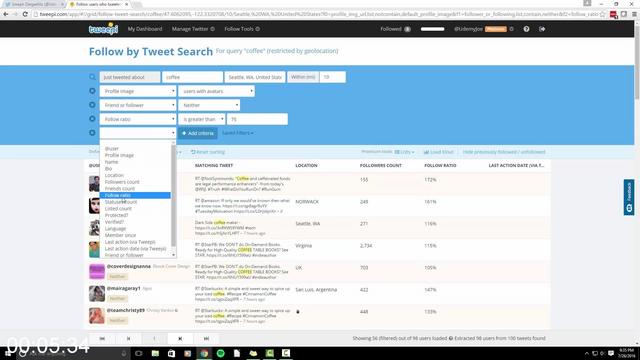Image resolution: width=640 pixels, height=360 pixels.
Task: Collapse the empty new criteria dropdown
Action: tap(138, 133)
